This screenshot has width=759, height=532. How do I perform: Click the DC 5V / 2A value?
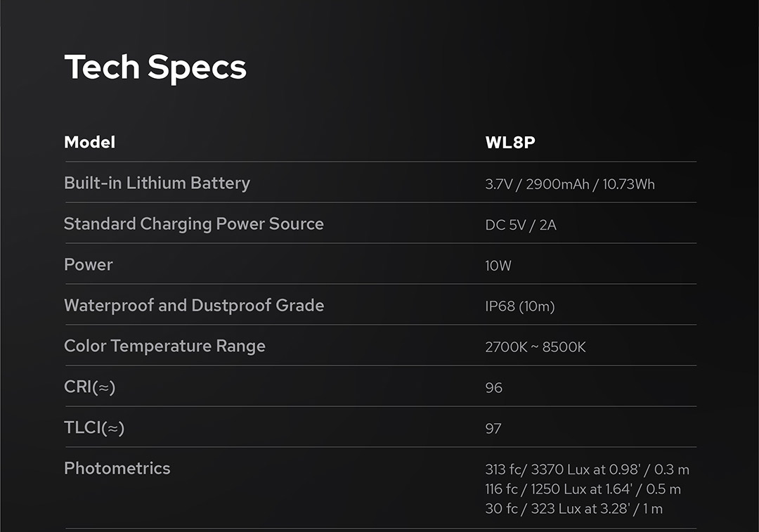tap(520, 225)
